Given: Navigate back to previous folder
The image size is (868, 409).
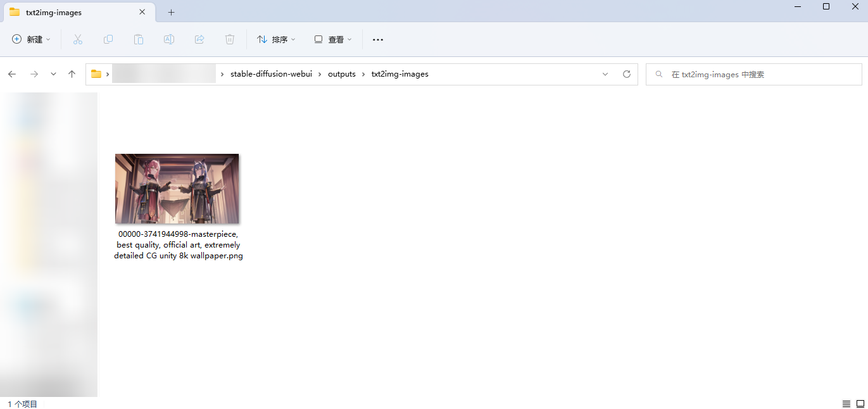Looking at the screenshot, I should click(x=12, y=74).
